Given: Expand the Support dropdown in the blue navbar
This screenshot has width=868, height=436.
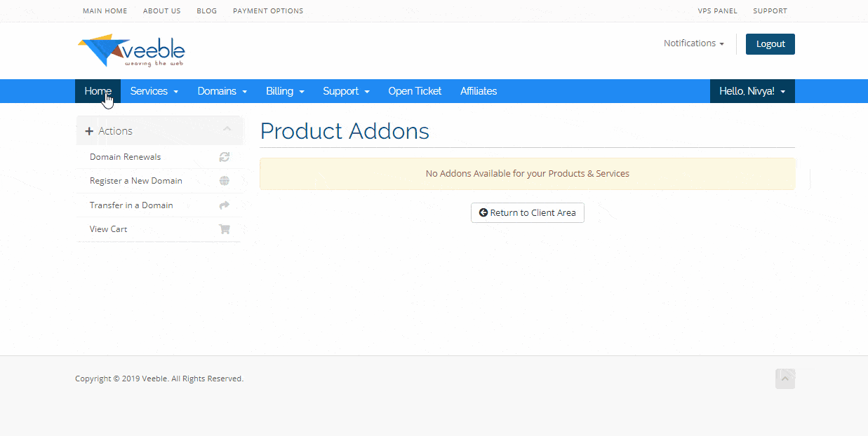Looking at the screenshot, I should click(x=346, y=91).
